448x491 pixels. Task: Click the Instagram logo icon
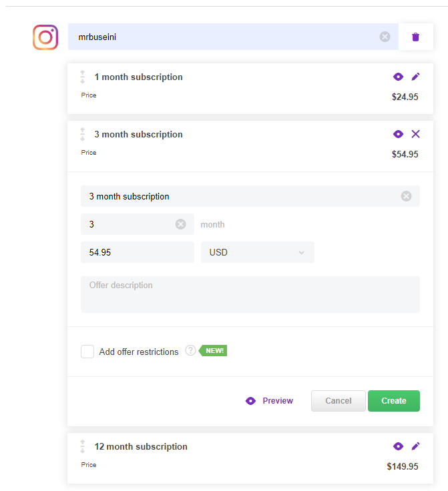[45, 37]
